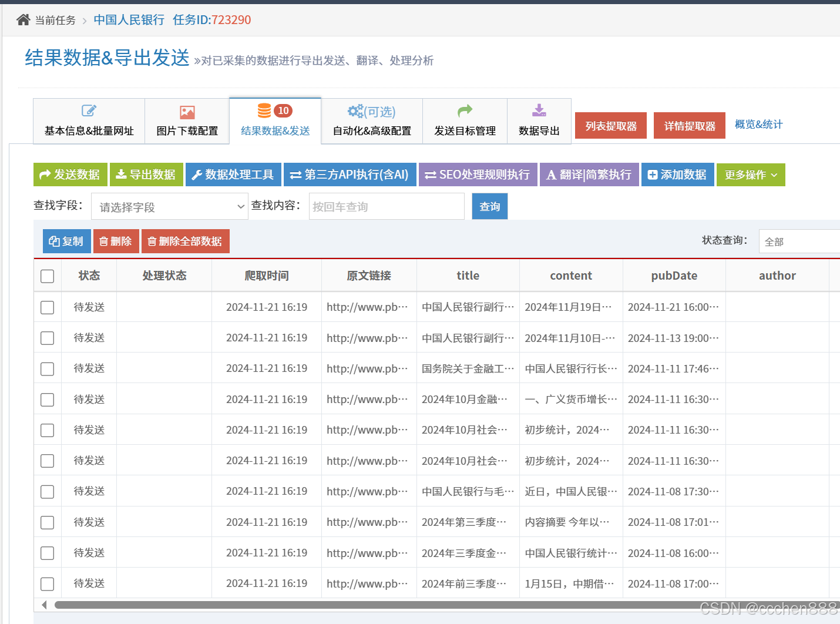Open 数据处理工具

(x=233, y=175)
